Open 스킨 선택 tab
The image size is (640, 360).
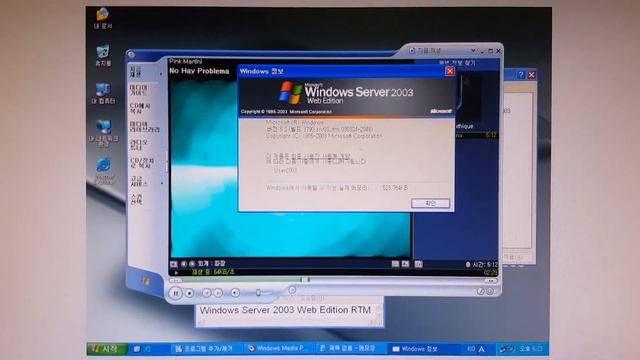tap(136, 199)
